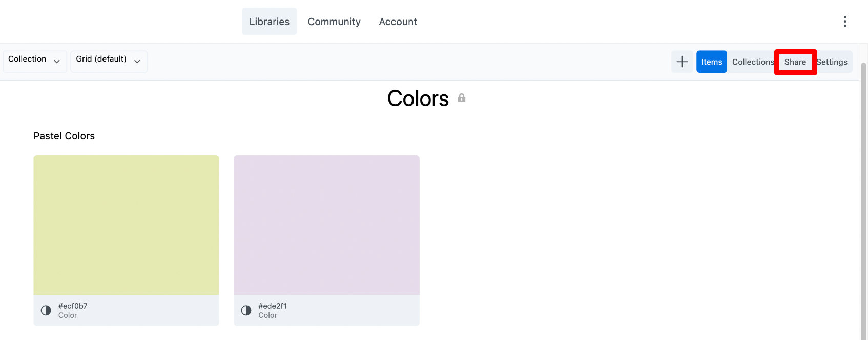868x340 pixels.
Task: Open the library Settings
Action: (833, 62)
